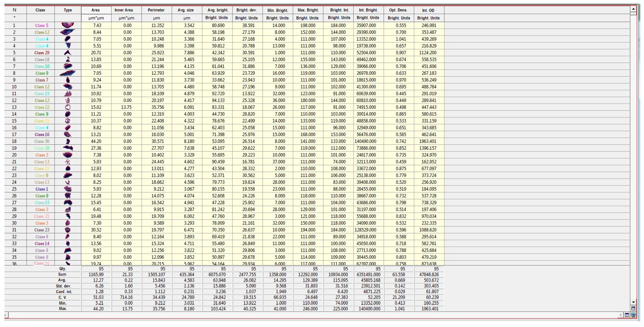The width and height of the screenshot is (644, 327).
Task: Click the monitor display icon in corner
Action: (x=633, y=315)
